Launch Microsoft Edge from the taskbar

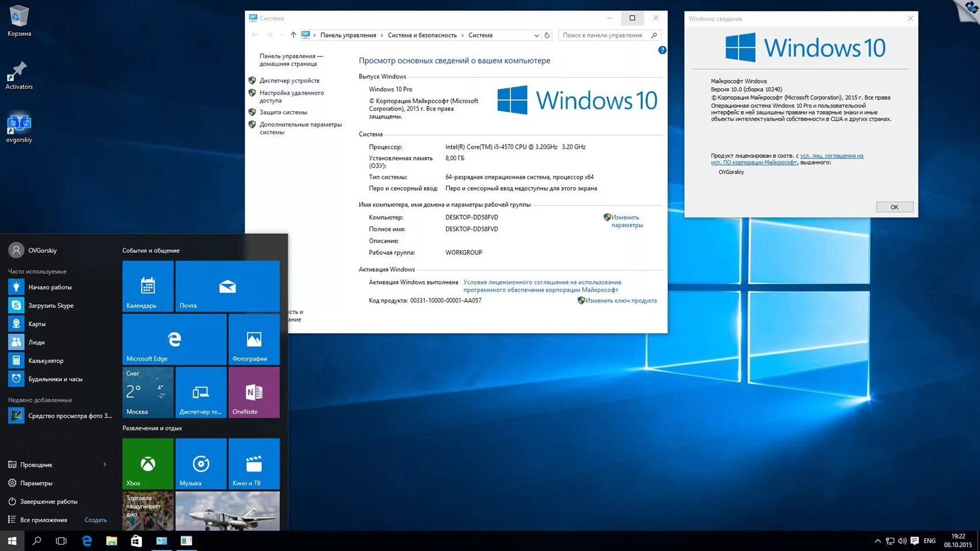86,541
